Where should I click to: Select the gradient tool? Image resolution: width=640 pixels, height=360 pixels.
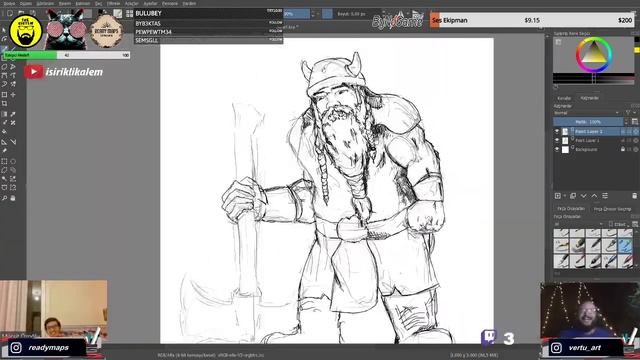(x=4, y=114)
